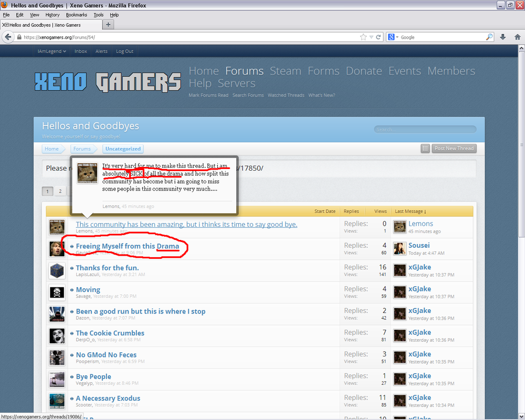
Task: Click Lemons last-message avatar
Action: click(x=400, y=227)
